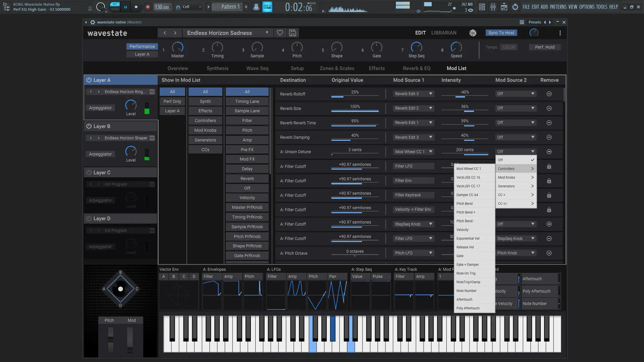
Task: Open Reverb Edit 3 Mod Source dropdown
Action: pos(413,94)
